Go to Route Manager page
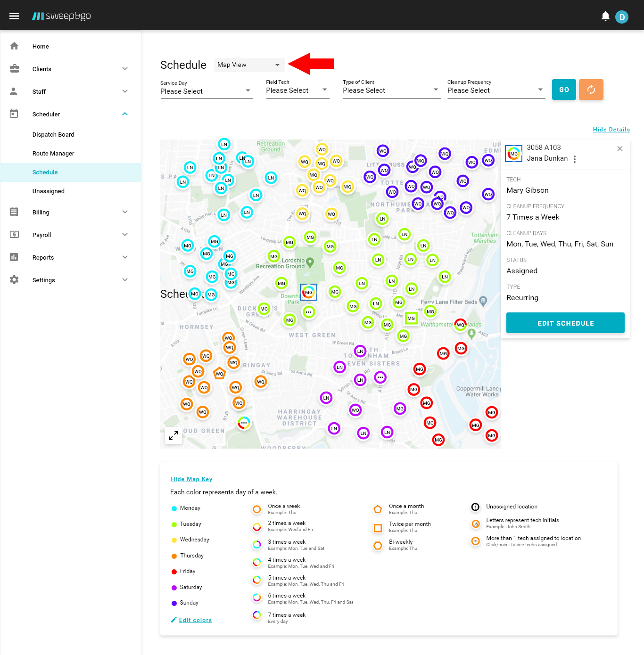This screenshot has height=655, width=644. (x=53, y=154)
